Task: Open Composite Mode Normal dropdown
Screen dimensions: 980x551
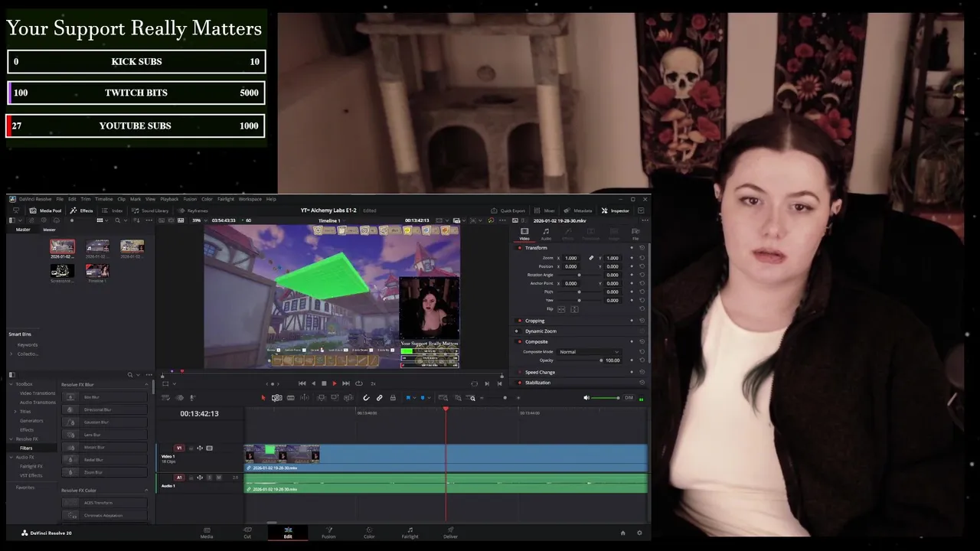Action: click(589, 352)
